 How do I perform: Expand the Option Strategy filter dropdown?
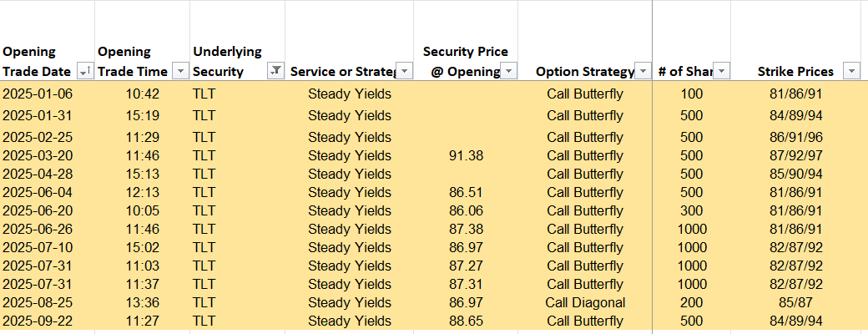(x=643, y=71)
